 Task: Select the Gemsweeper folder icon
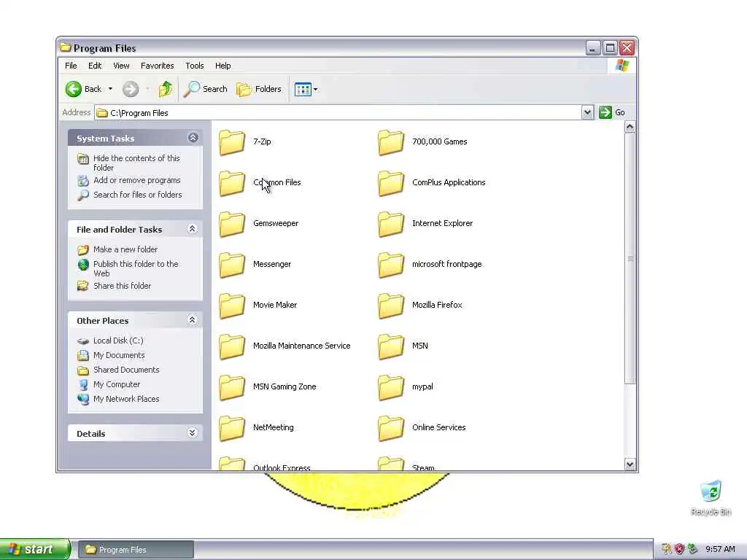point(232,225)
